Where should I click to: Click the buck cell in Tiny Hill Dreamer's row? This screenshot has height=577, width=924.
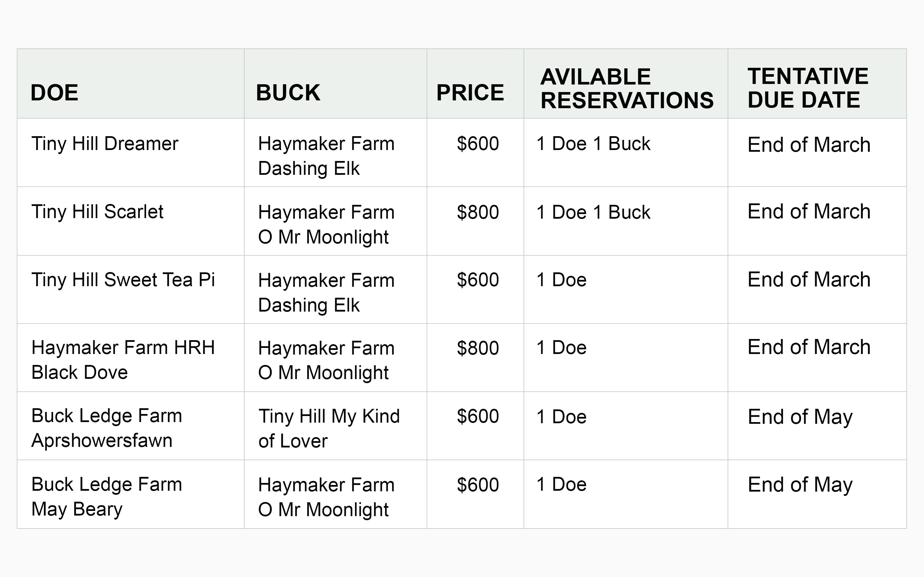coord(326,156)
